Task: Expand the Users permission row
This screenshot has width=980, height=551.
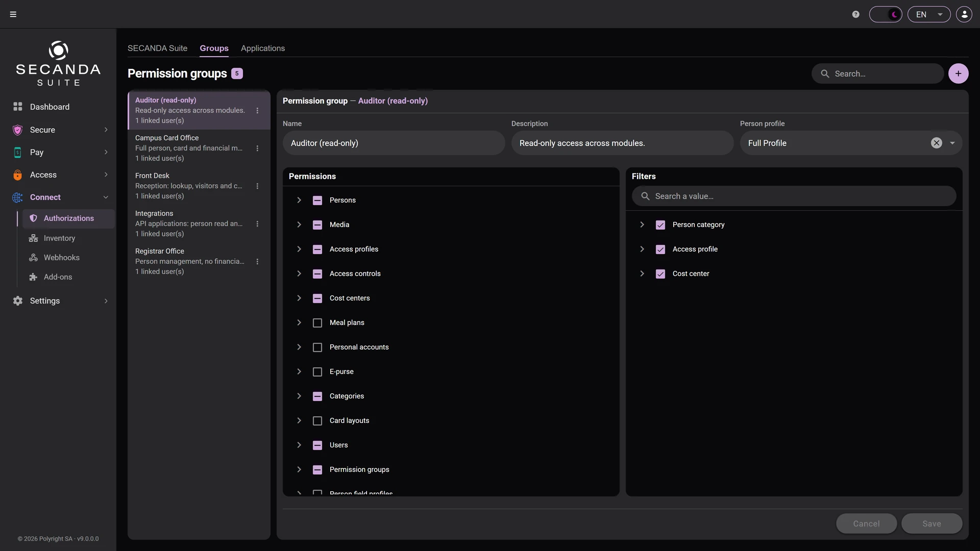Action: pyautogui.click(x=299, y=445)
